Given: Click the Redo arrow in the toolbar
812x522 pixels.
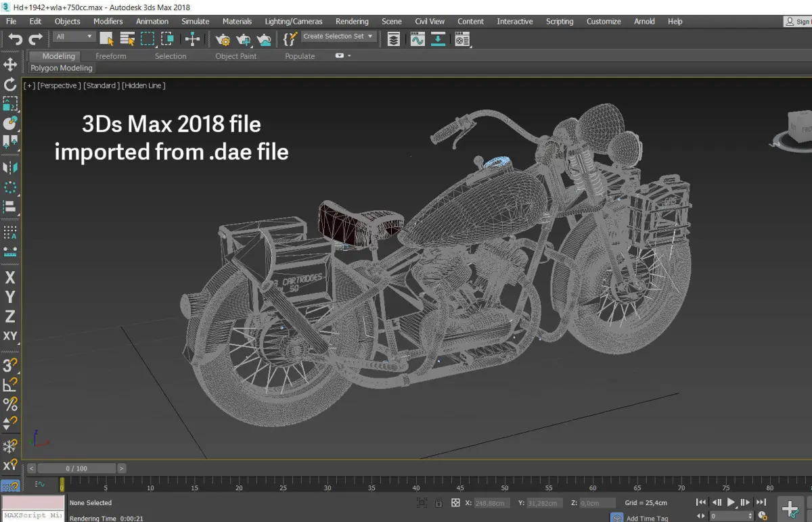Looking at the screenshot, I should [x=35, y=39].
